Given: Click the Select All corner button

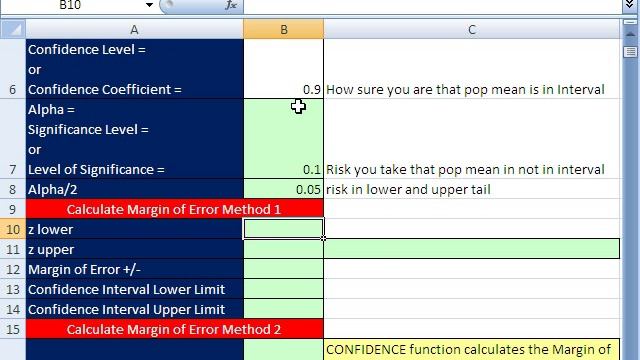Looking at the screenshot, I should click(x=13, y=29).
